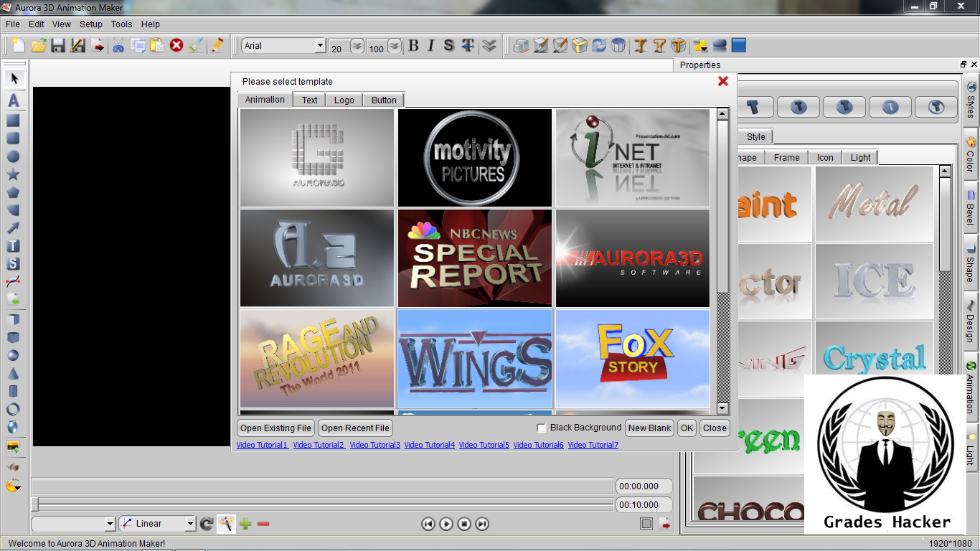The width and height of the screenshot is (980, 551).
Task: Open the yellow align objects dropdown
Action: point(699,46)
